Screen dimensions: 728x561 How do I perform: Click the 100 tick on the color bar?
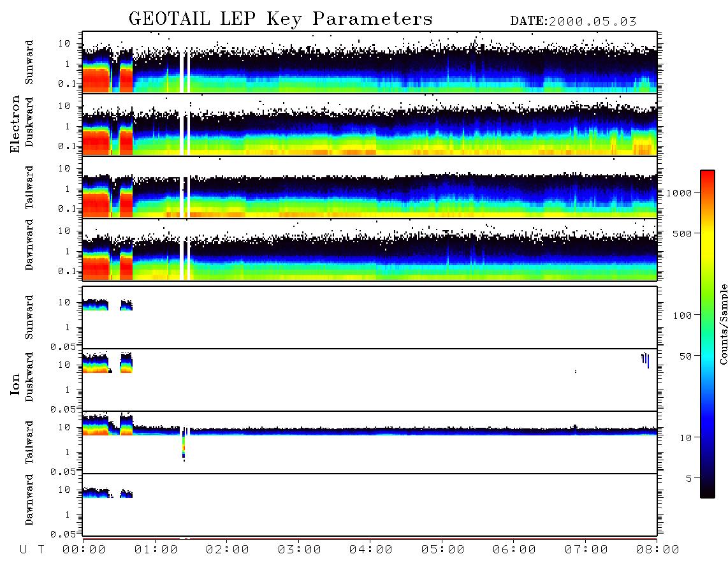tap(682, 316)
